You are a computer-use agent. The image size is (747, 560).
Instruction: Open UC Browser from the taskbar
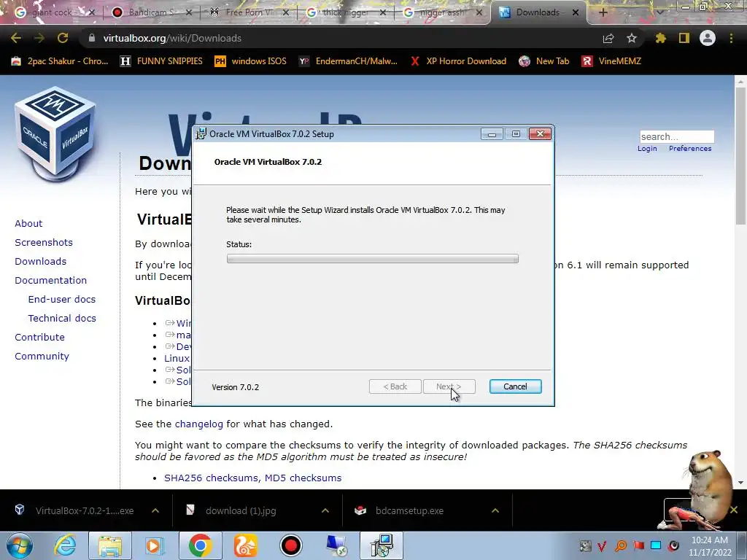pos(246,545)
